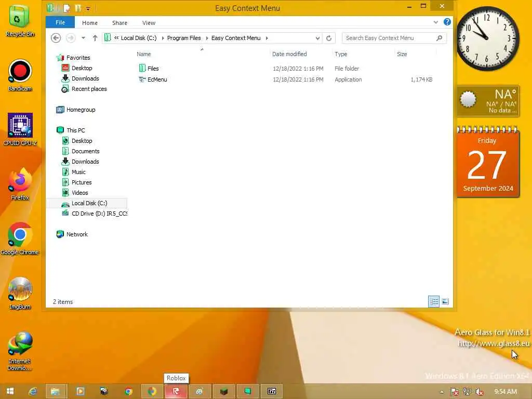
Task: Select the EcMenu application file
Action: click(157, 79)
